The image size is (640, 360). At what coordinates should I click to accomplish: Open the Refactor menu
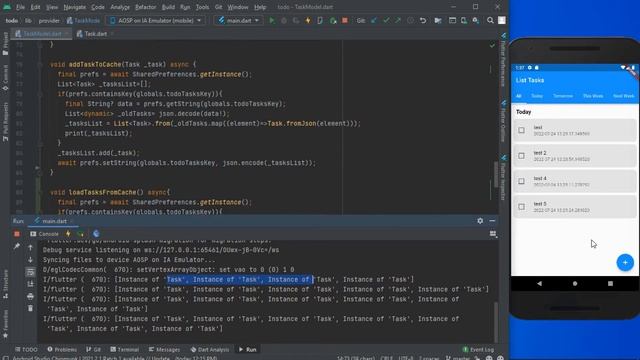point(145,7)
